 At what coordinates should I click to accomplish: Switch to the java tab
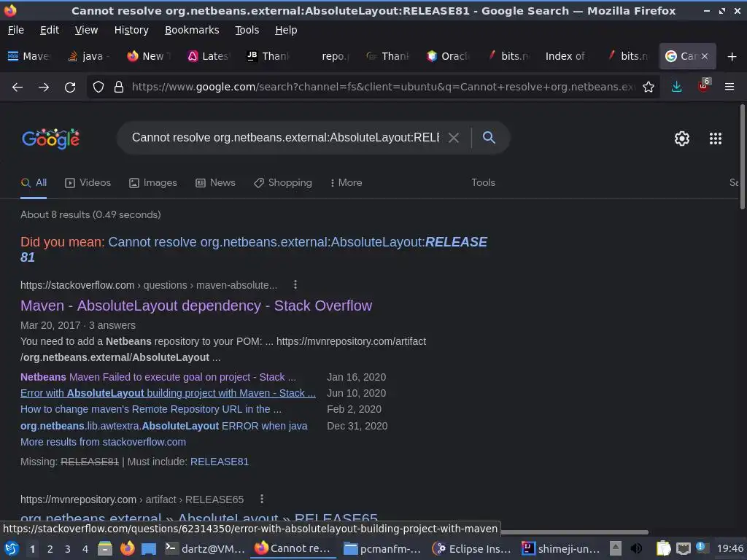tap(90, 56)
